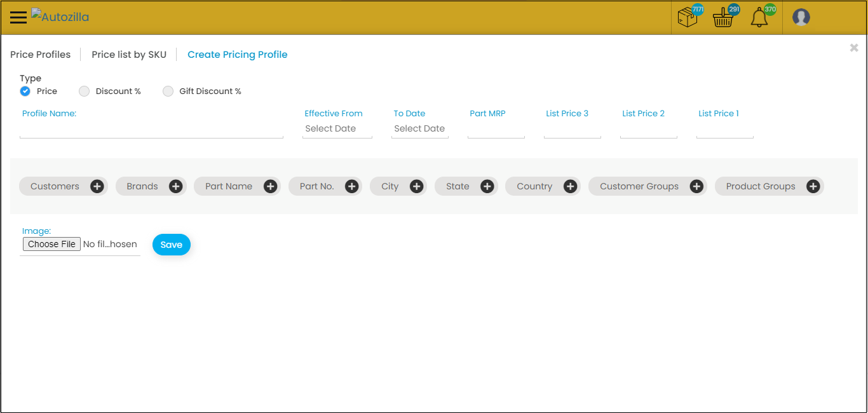This screenshot has width=868, height=413.
Task: Open the To Date date picker
Action: click(x=419, y=128)
